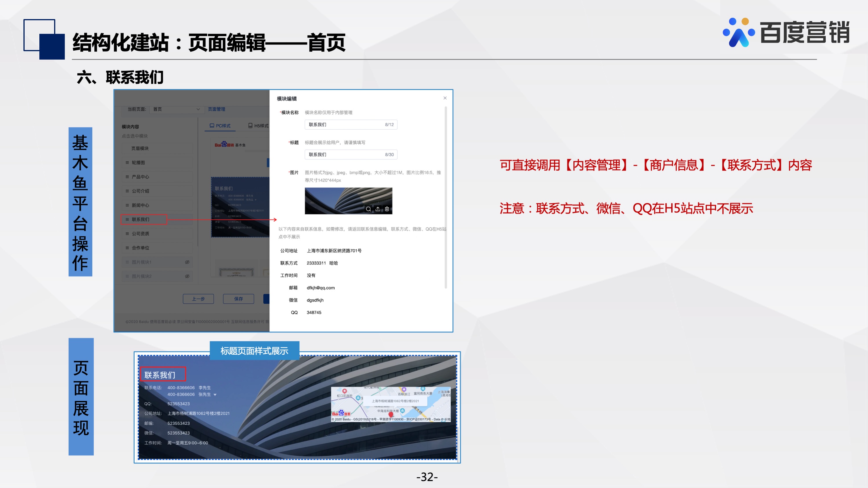The height and width of the screenshot is (488, 868).
Task: Grab the drag handle of 新闻中心
Action: pos(127,205)
